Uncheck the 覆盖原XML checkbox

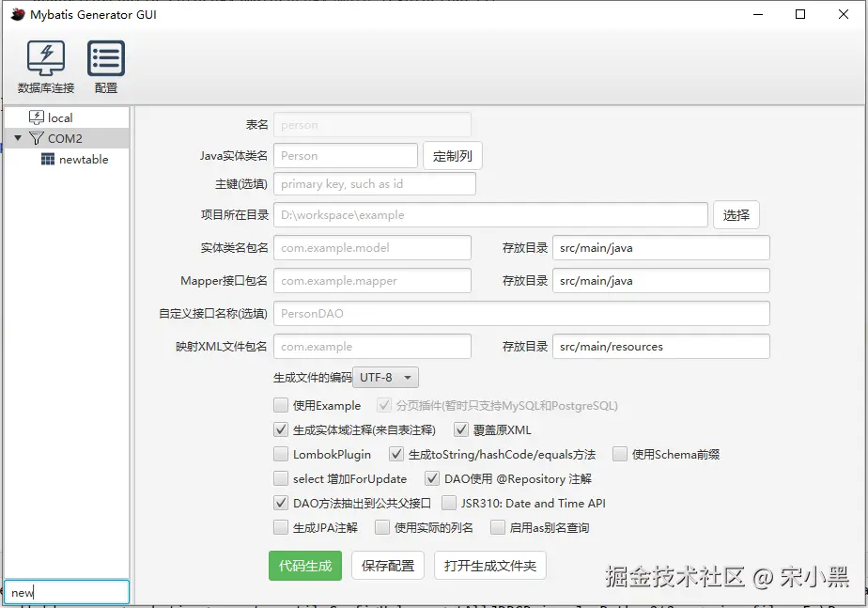click(461, 429)
